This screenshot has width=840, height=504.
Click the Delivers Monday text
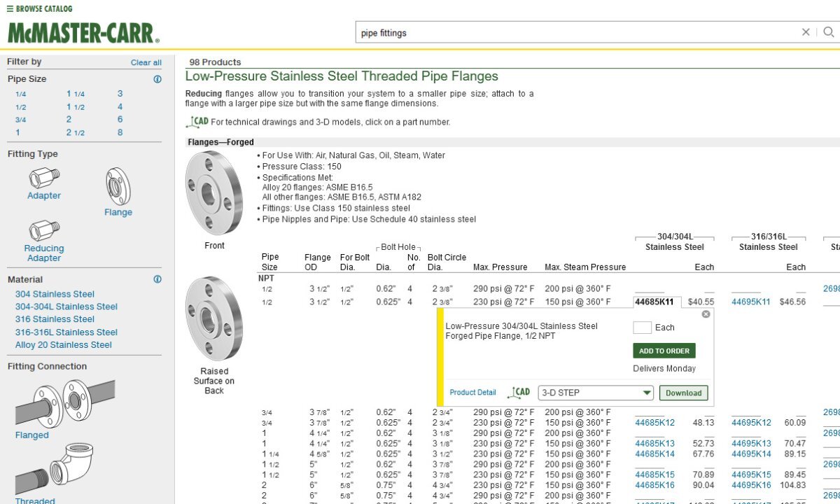tap(664, 369)
